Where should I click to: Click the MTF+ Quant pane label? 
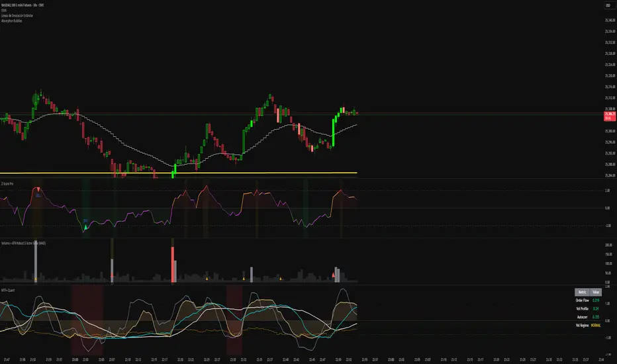8,290
